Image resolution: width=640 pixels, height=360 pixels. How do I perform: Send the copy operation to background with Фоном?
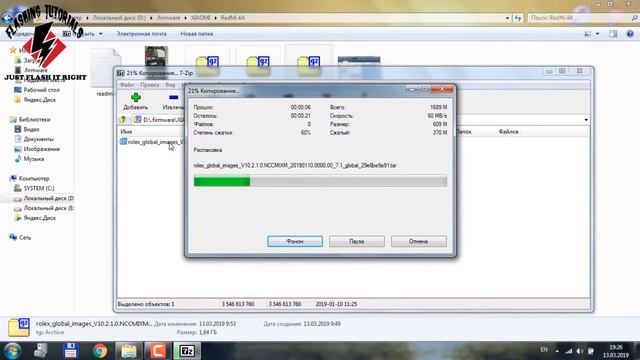295,241
